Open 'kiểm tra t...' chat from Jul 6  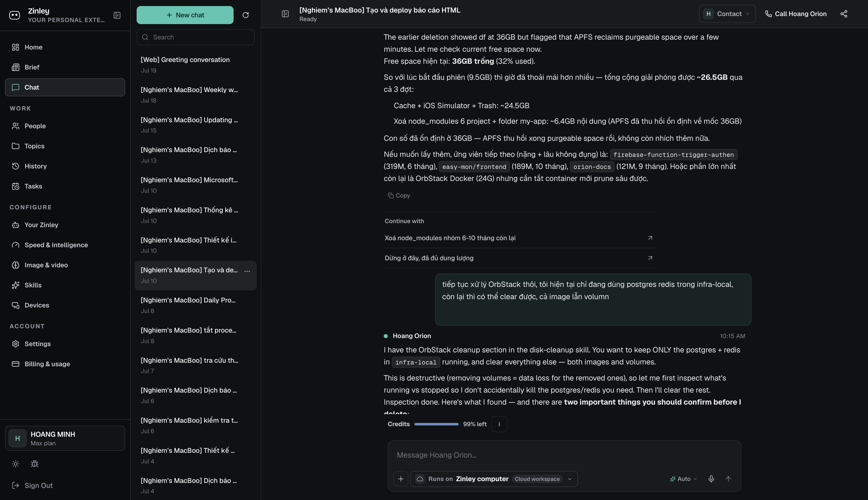pyautogui.click(x=195, y=425)
